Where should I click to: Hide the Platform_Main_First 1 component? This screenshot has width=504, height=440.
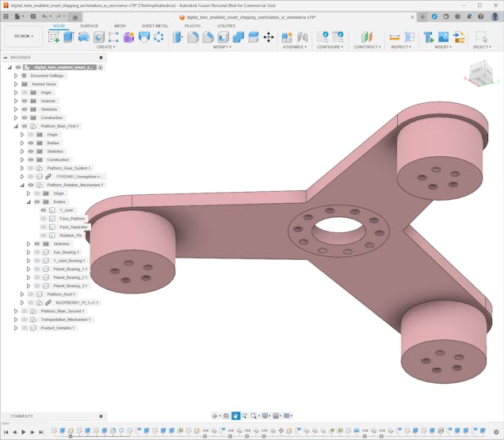[x=24, y=126]
